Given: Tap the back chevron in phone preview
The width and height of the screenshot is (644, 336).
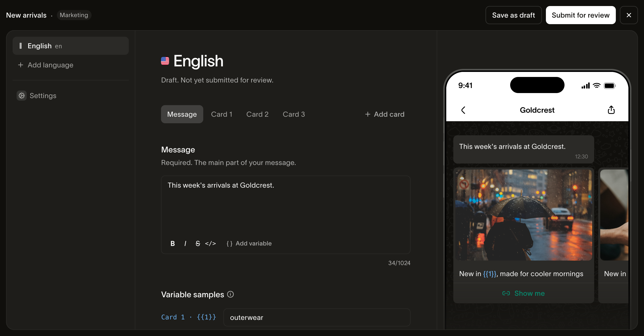Looking at the screenshot, I should point(463,110).
